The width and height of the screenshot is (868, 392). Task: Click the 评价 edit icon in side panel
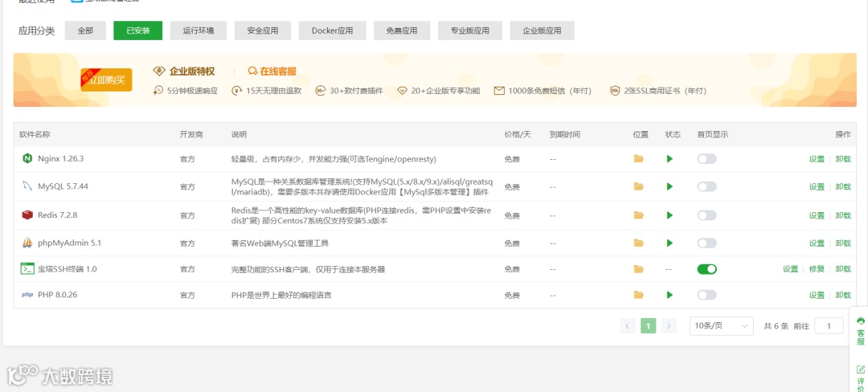[861, 370]
